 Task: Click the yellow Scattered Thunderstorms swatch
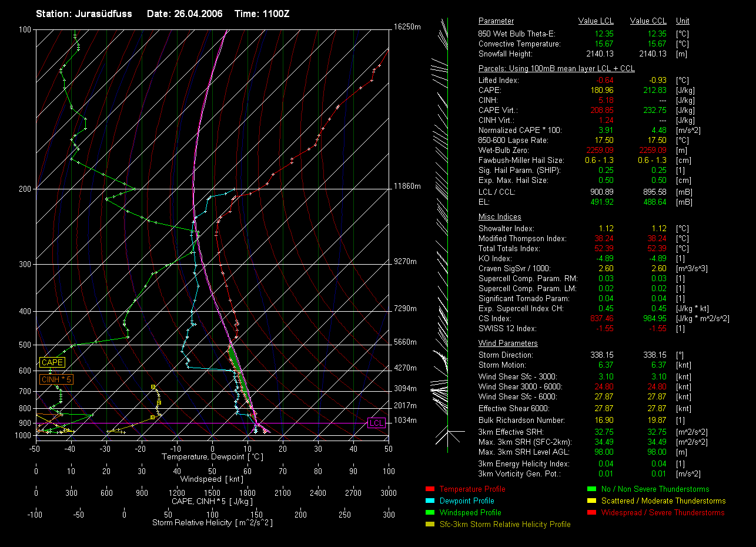pos(591,501)
